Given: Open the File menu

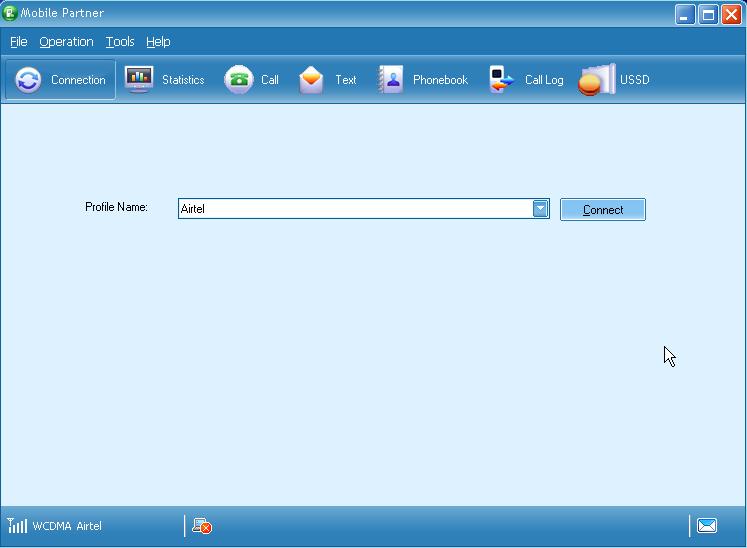Looking at the screenshot, I should [19, 42].
